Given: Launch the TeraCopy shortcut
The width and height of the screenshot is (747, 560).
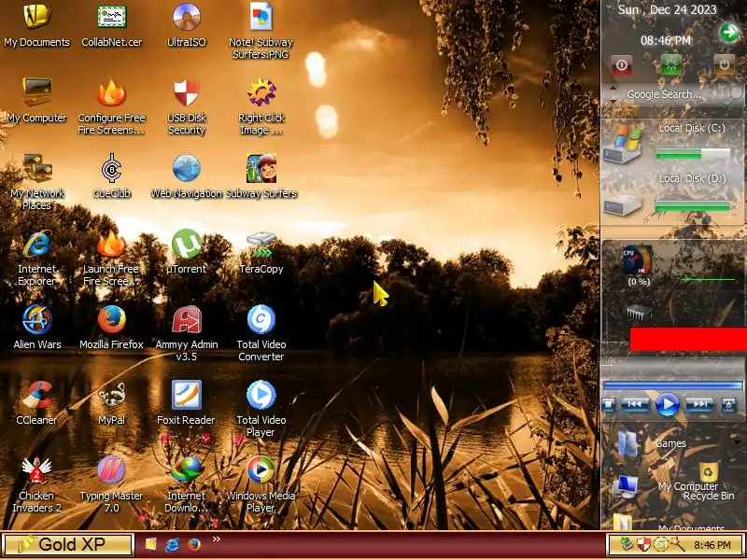Looking at the screenshot, I should pyautogui.click(x=261, y=252).
